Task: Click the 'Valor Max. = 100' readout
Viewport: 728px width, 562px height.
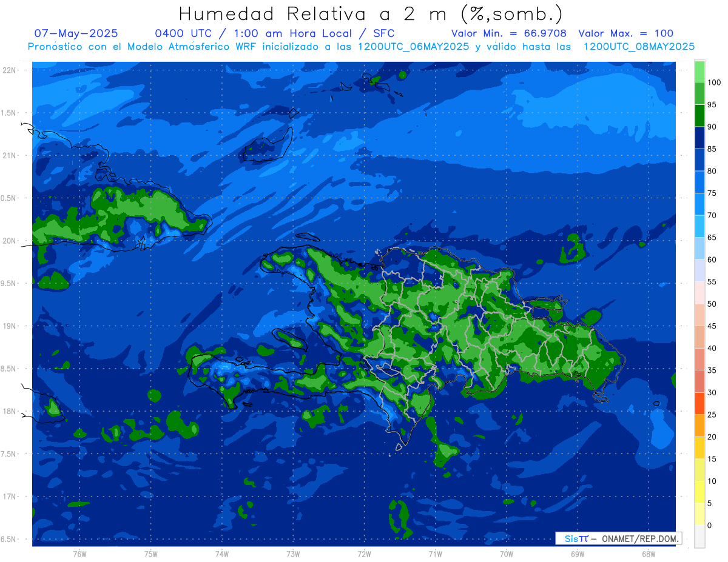Action: pos(626,33)
